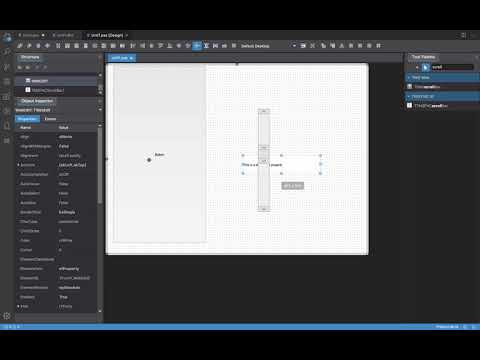
Task: Click the application logo at the sidebar top
Action: pyautogui.click(x=7, y=37)
